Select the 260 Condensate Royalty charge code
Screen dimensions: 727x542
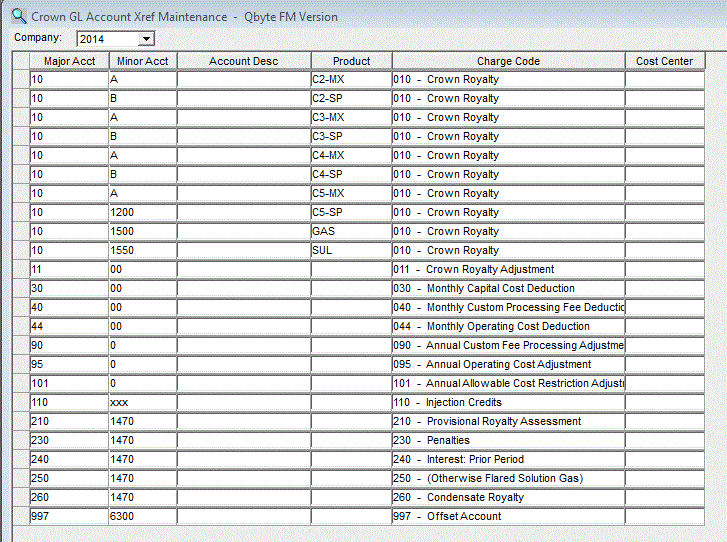point(508,497)
